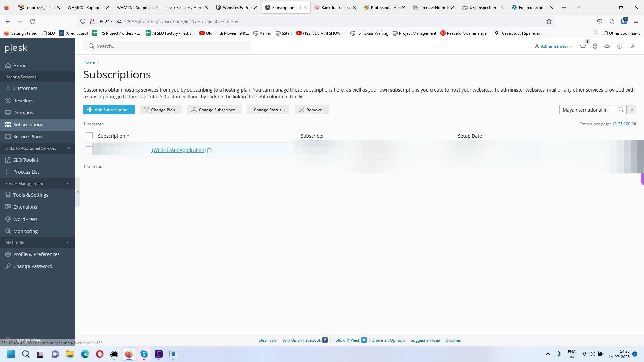This screenshot has height=362, width=644.
Task: Show 25 entries per page
Action: [x=620, y=124]
